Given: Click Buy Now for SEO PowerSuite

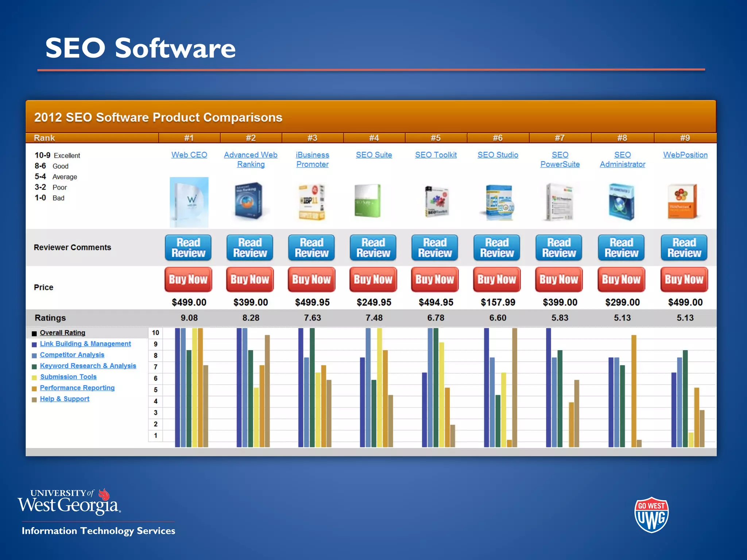Looking at the screenshot, I should pos(559,280).
